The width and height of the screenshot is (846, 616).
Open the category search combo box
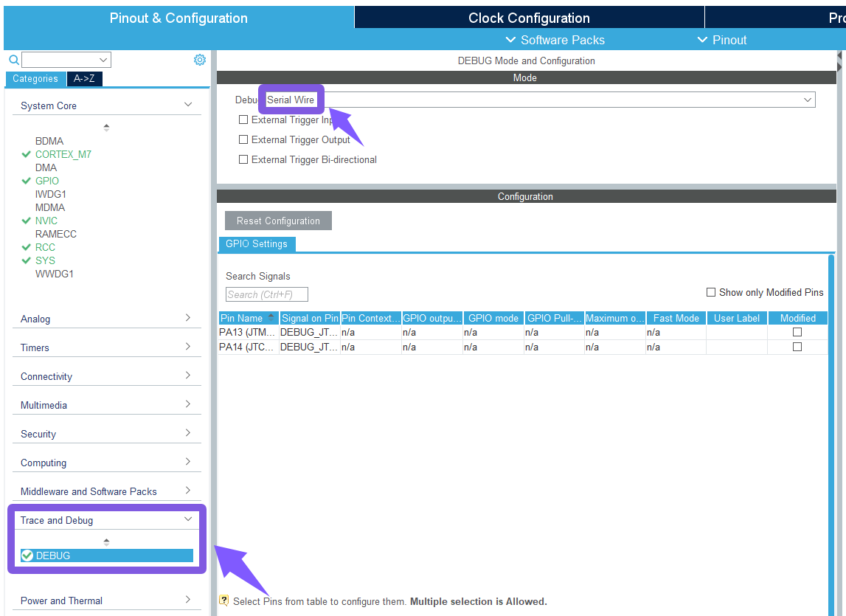pos(66,59)
